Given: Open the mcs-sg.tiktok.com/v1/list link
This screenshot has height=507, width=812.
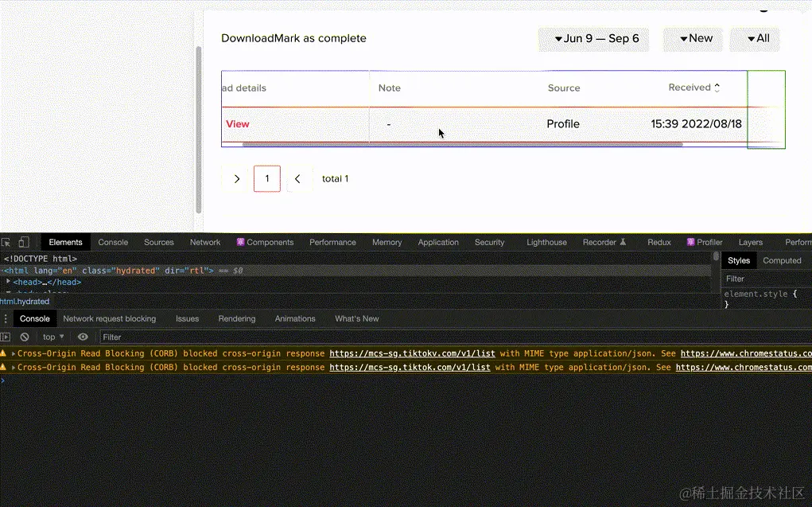Looking at the screenshot, I should (x=410, y=367).
